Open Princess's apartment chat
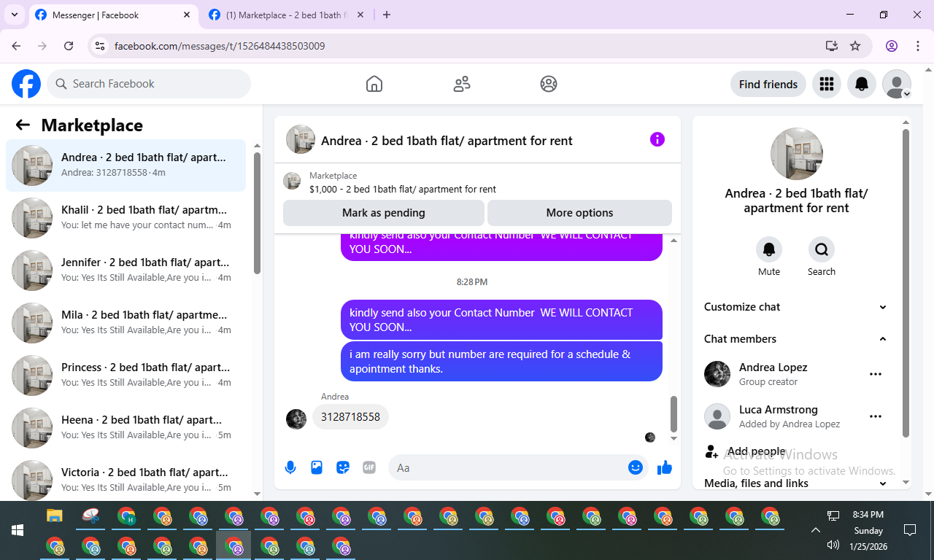934x560 pixels. 126,376
